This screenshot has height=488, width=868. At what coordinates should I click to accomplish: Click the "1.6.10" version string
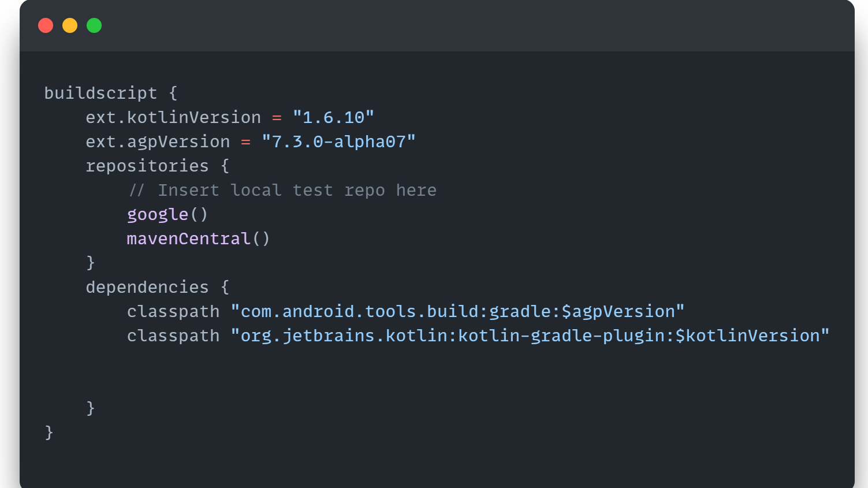pyautogui.click(x=333, y=117)
